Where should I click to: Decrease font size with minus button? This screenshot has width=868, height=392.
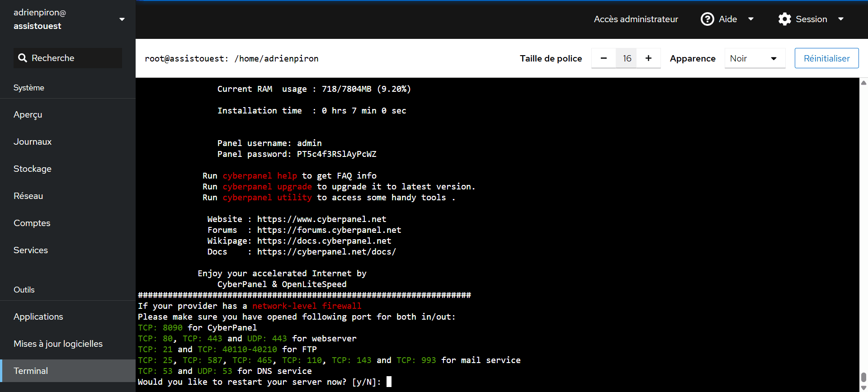(x=604, y=58)
